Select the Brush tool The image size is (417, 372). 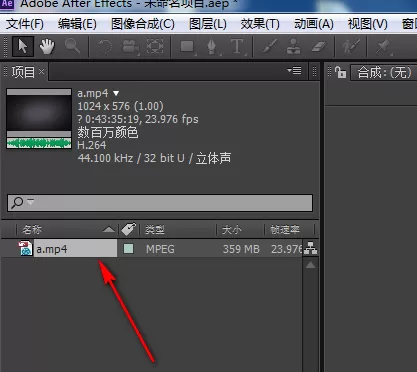269,46
